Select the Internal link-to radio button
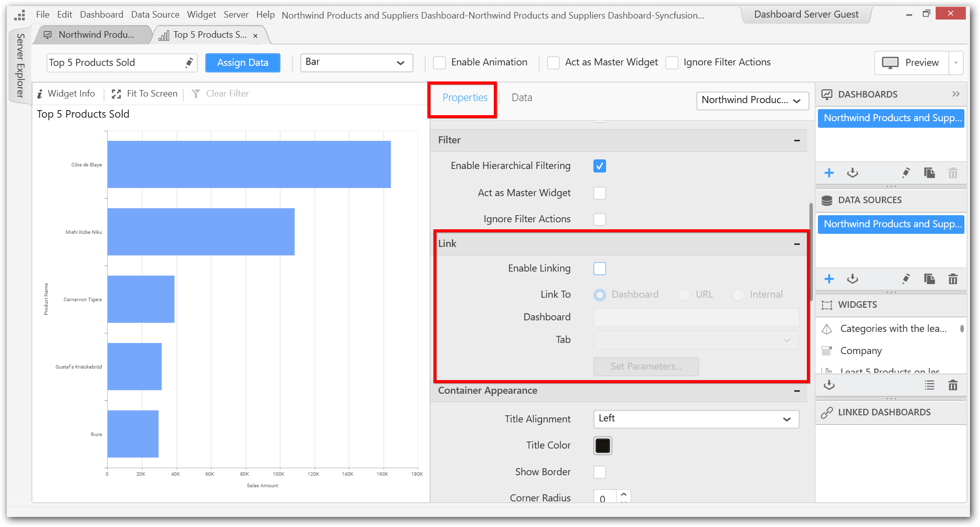 (x=738, y=295)
